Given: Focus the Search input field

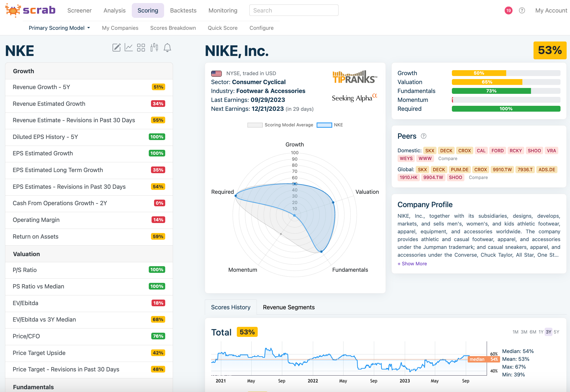Looking at the screenshot, I should click(x=294, y=11).
